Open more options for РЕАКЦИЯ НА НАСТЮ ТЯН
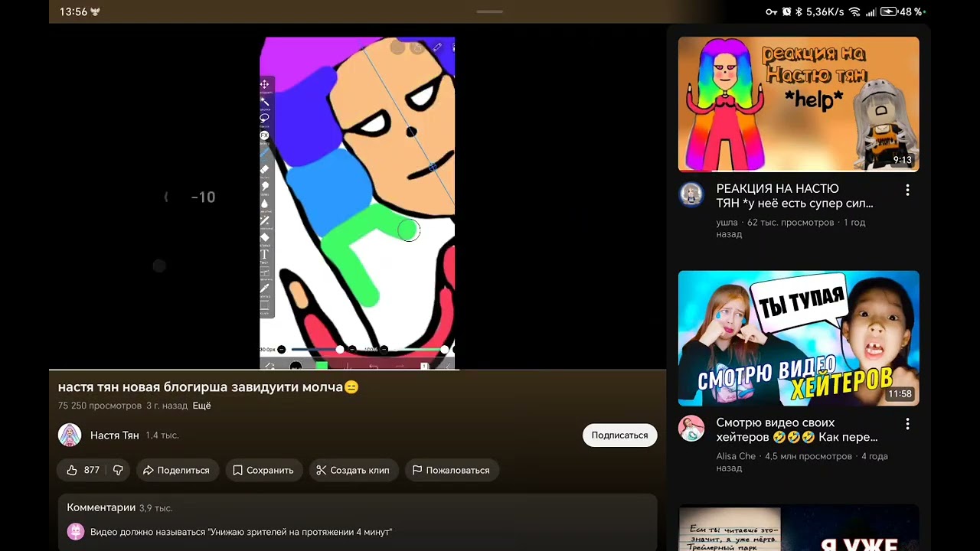The height and width of the screenshot is (551, 980). click(907, 190)
